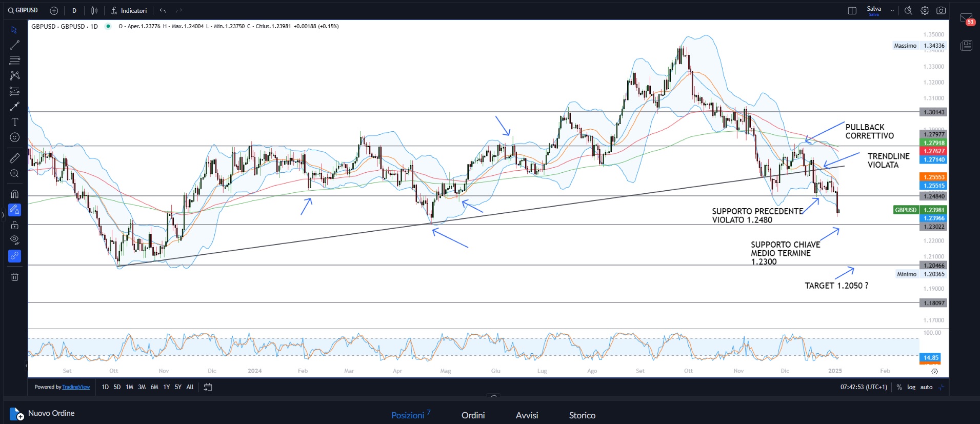The height and width of the screenshot is (424, 980).
Task: Click the trash icon to remove drawings
Action: (x=14, y=277)
